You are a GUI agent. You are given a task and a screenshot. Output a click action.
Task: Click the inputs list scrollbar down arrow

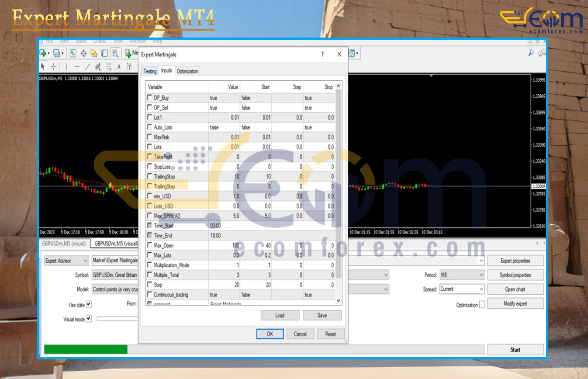pyautogui.click(x=338, y=300)
